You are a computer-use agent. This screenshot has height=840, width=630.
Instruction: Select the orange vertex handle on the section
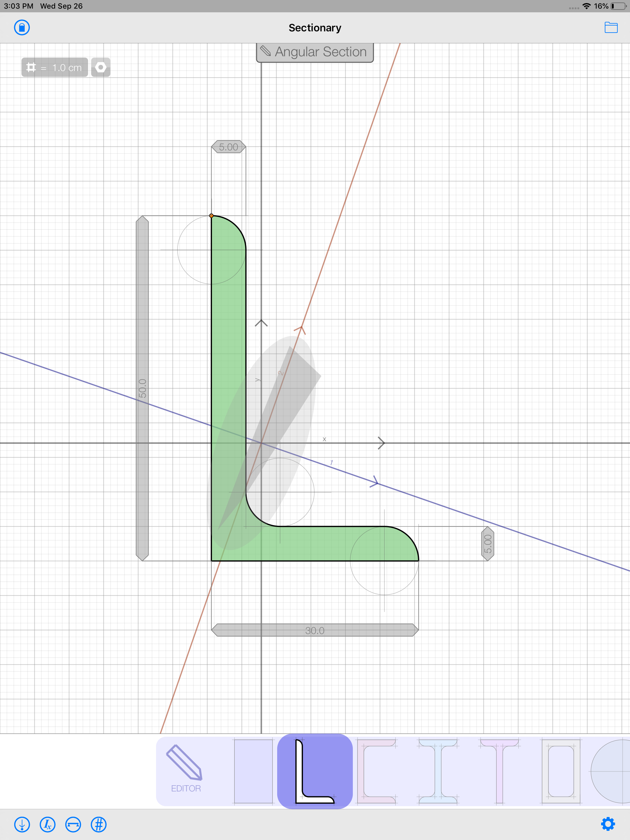click(x=212, y=215)
